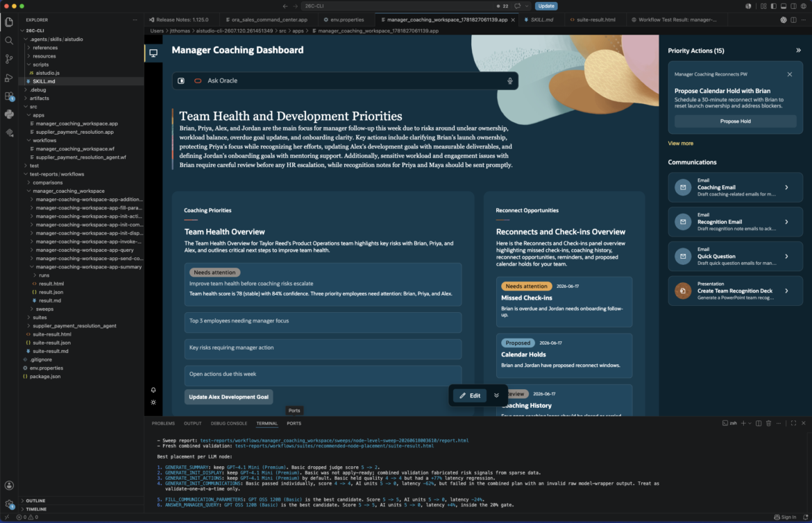Expand the artifacts folder
This screenshot has height=523, width=812.
pyautogui.click(x=39, y=98)
